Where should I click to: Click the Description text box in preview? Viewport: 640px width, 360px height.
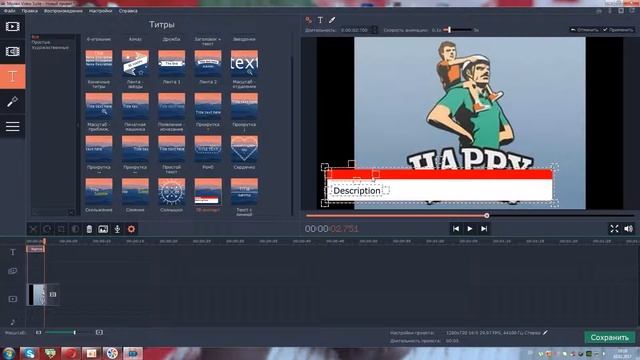pos(357,191)
